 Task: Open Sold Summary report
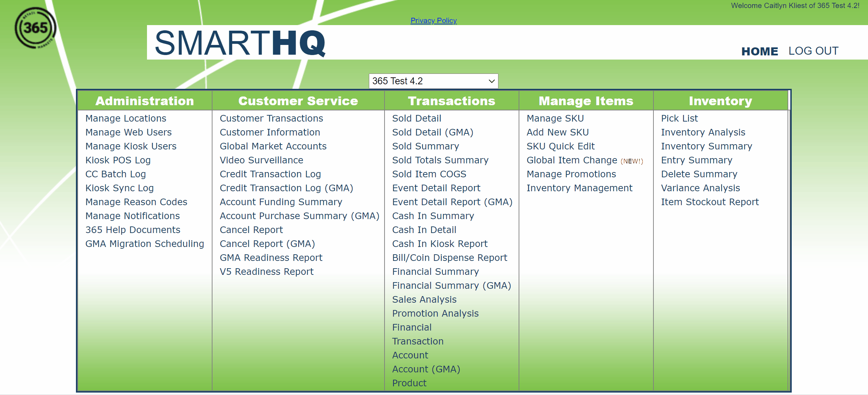(x=425, y=146)
